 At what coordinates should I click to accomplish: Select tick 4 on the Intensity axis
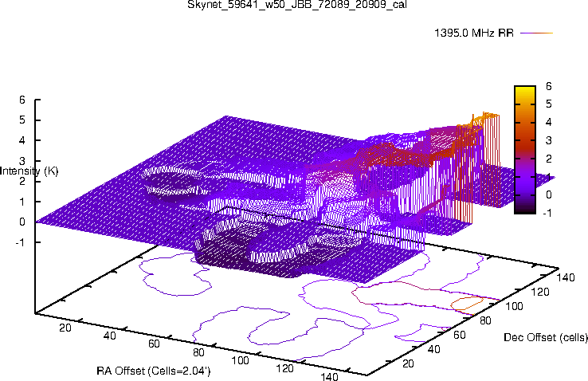(22, 140)
